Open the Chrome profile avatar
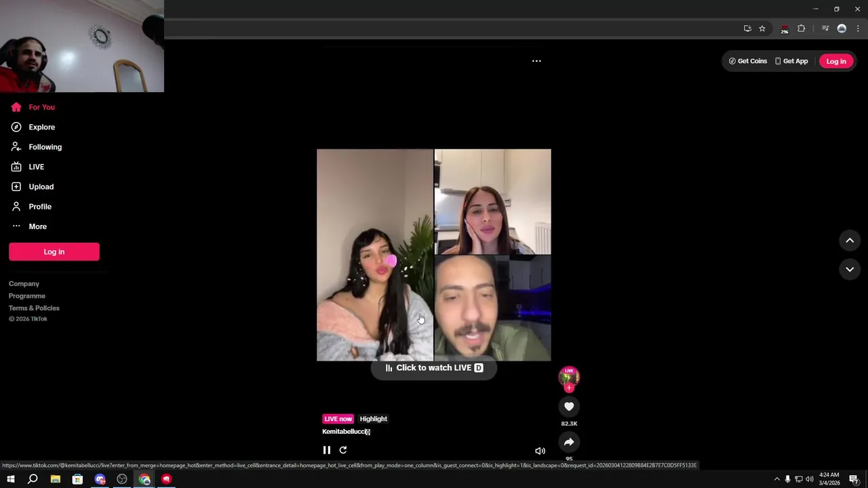 tap(842, 28)
